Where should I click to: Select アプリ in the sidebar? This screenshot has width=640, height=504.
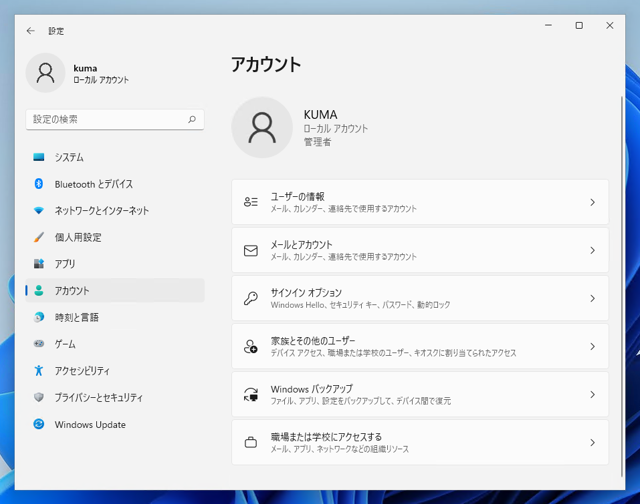pyautogui.click(x=115, y=264)
